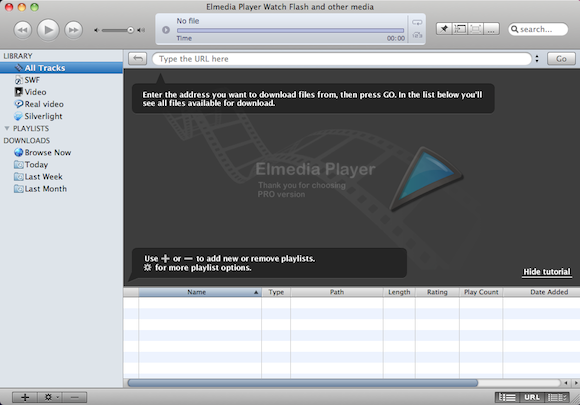Click the No file title text
This screenshot has height=405, width=580.
pos(188,21)
